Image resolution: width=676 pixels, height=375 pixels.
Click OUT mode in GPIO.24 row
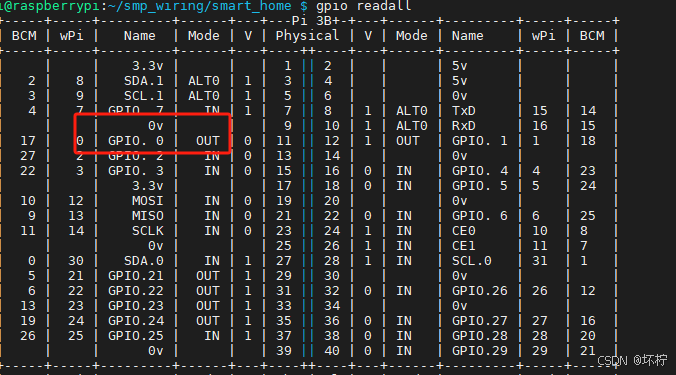pos(207,321)
